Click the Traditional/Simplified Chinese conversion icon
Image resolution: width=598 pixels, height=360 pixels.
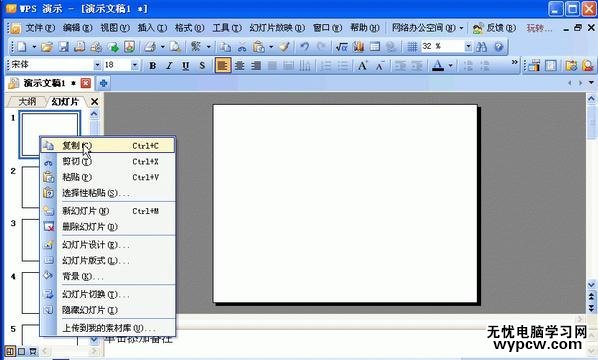click(196, 47)
